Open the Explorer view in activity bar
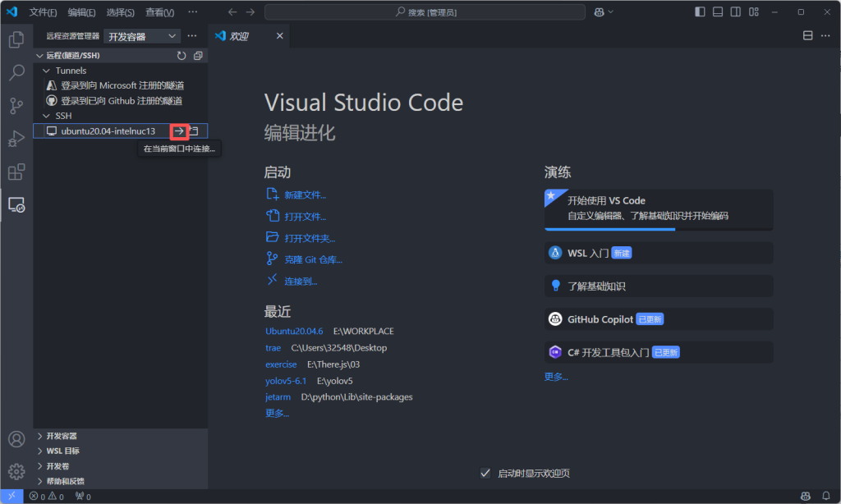This screenshot has height=504, width=841. pos(16,39)
